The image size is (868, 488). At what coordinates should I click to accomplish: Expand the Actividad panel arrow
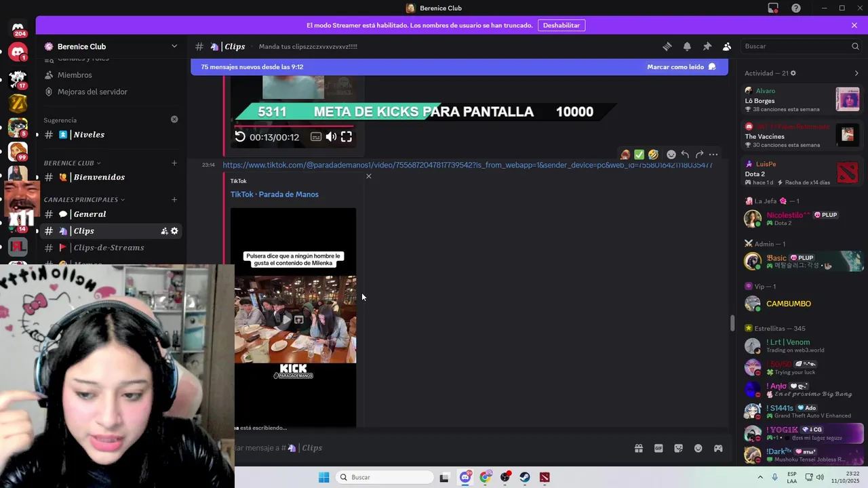[x=856, y=73]
